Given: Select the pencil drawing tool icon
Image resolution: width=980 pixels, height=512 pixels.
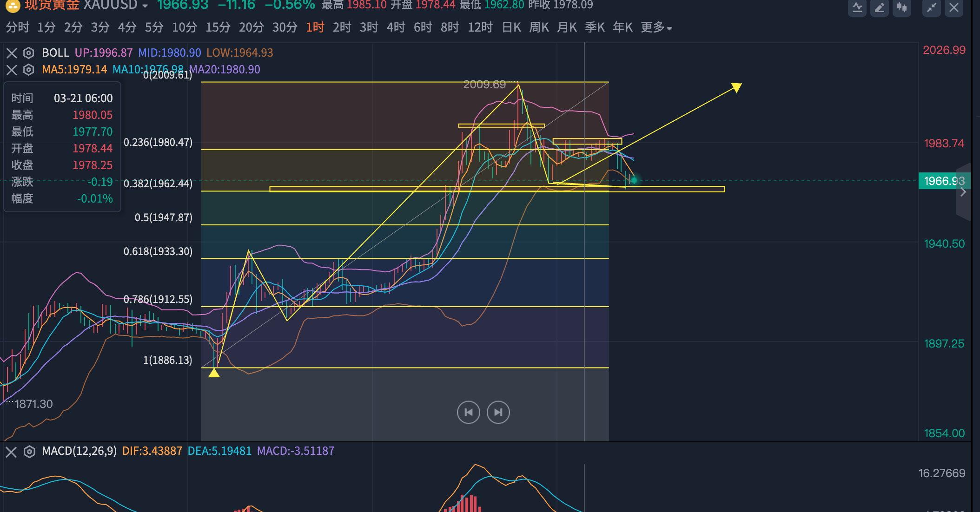Looking at the screenshot, I should click(x=880, y=7).
